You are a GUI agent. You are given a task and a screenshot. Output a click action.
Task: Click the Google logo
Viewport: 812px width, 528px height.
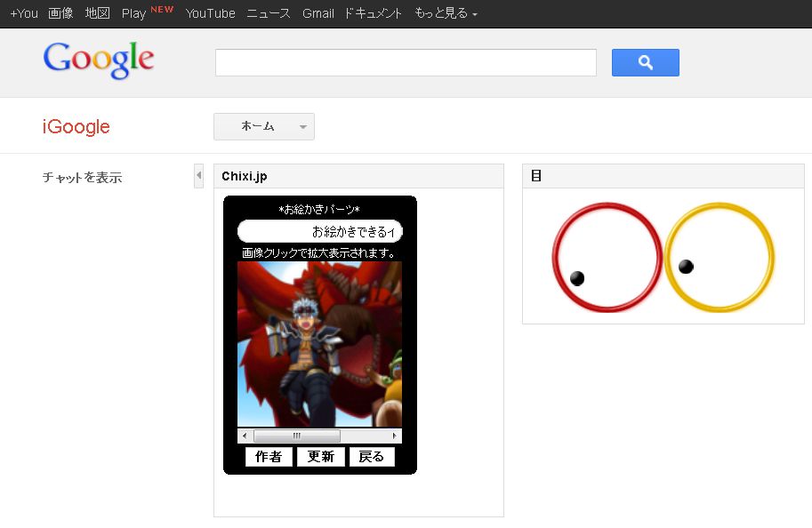coord(99,60)
